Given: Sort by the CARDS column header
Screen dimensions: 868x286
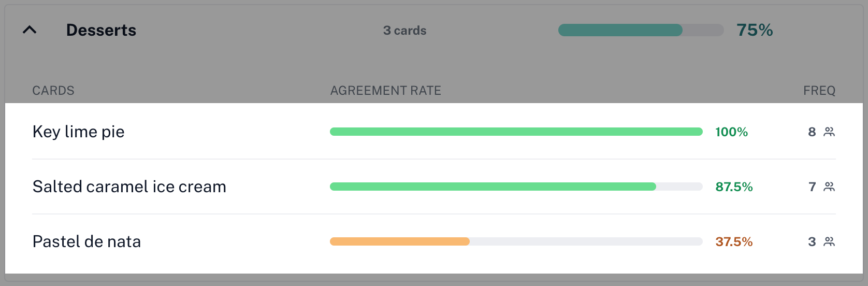Looking at the screenshot, I should [x=53, y=91].
